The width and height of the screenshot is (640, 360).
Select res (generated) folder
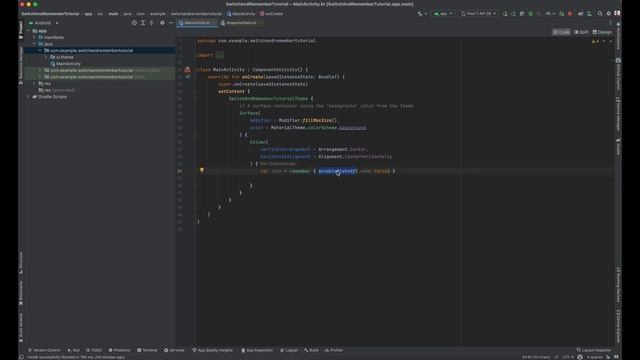point(56,90)
